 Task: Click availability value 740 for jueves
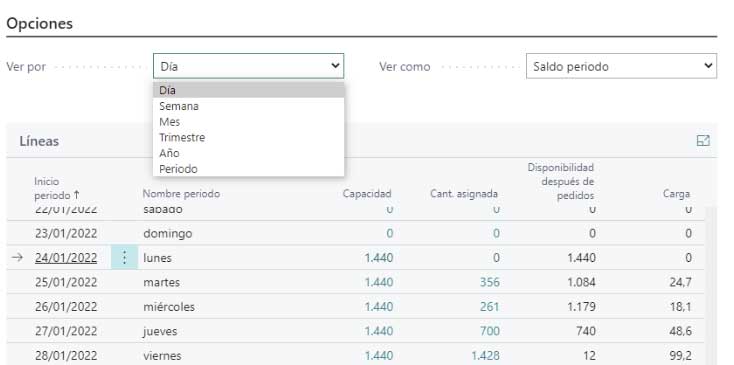586,331
